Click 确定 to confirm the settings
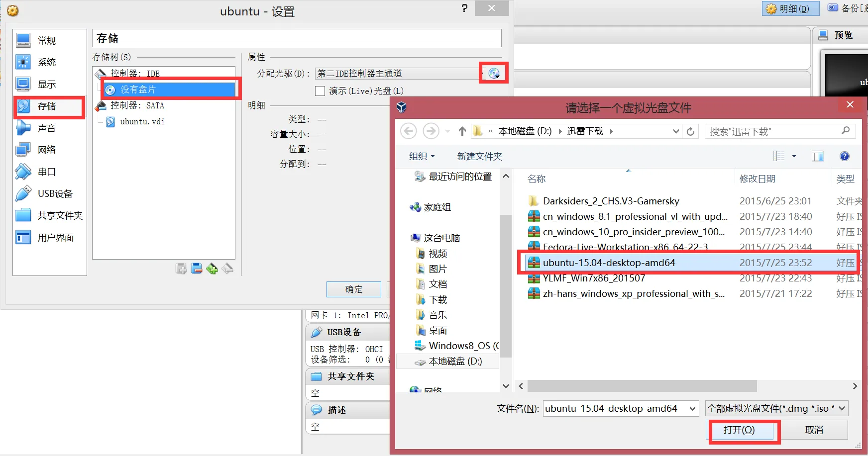Screen dimensions: 868x456 coord(353,289)
